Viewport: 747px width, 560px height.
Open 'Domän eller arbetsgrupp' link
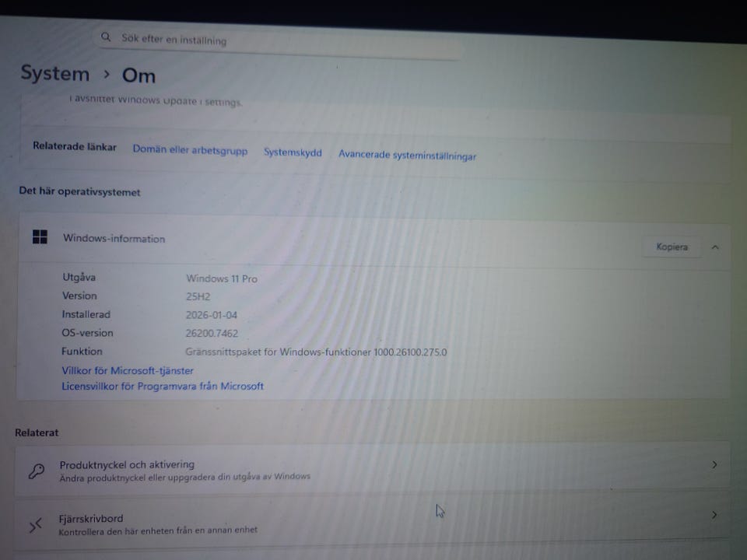pos(190,150)
